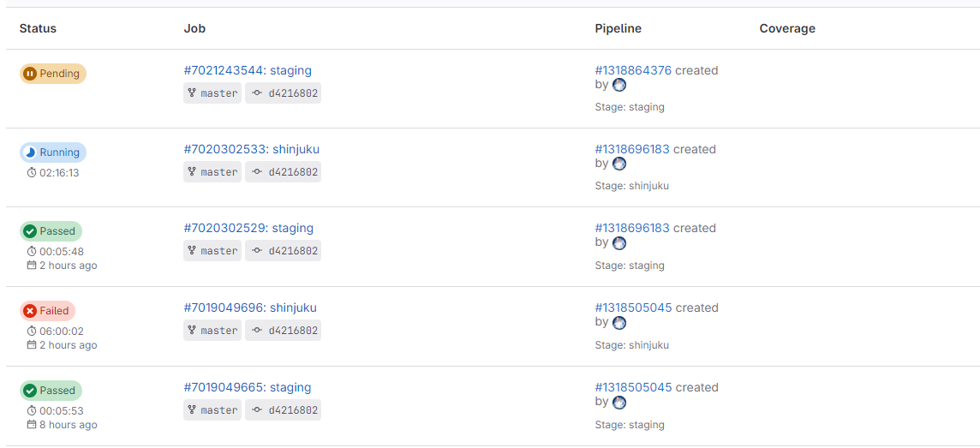Open pipeline #1318864376 link

633,70
